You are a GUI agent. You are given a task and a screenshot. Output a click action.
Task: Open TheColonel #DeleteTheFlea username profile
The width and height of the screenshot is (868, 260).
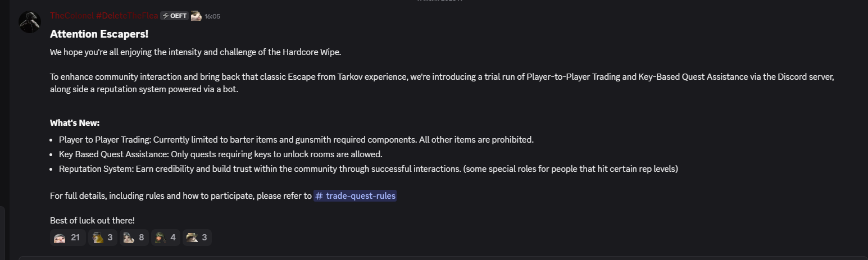[x=104, y=16]
